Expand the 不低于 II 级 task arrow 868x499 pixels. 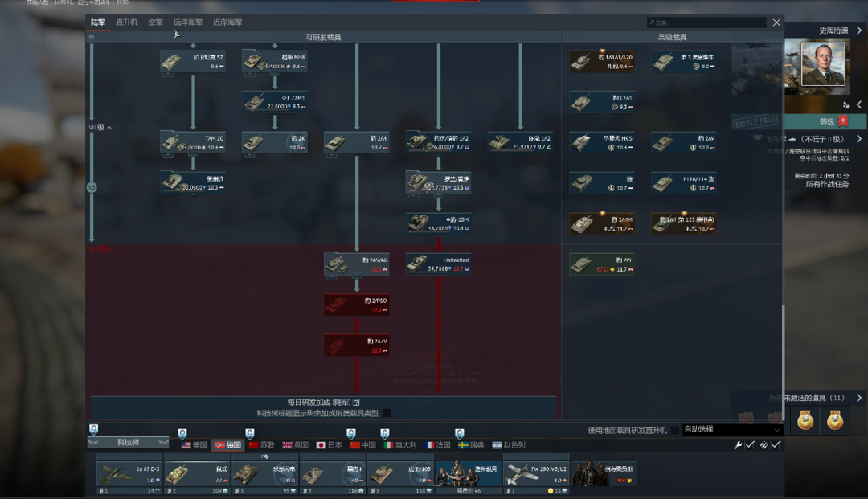(x=859, y=139)
